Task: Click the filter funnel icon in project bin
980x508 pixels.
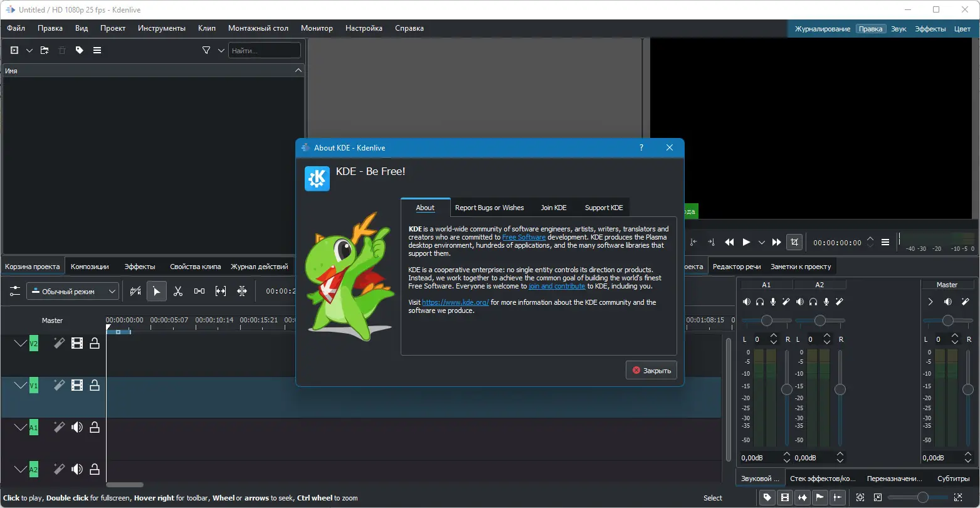Action: pyautogui.click(x=206, y=50)
